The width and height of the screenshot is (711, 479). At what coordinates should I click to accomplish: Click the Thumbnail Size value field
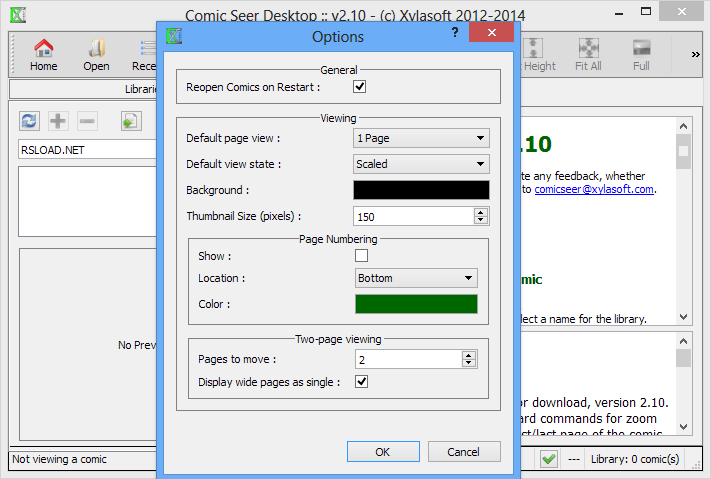click(x=414, y=216)
